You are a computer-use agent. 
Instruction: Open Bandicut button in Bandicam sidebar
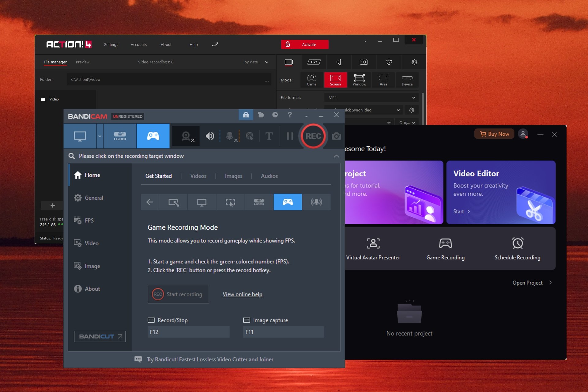(x=100, y=336)
